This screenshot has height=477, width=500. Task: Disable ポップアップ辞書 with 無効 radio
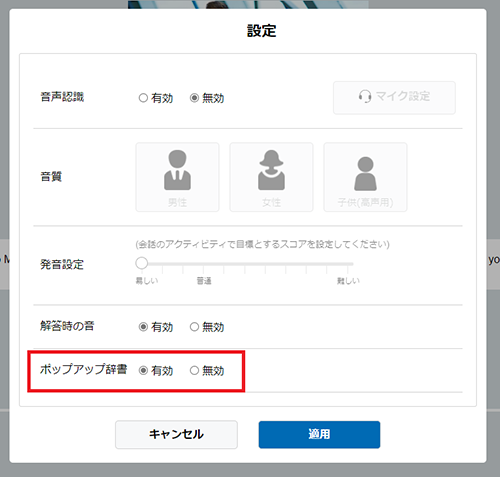point(194,370)
